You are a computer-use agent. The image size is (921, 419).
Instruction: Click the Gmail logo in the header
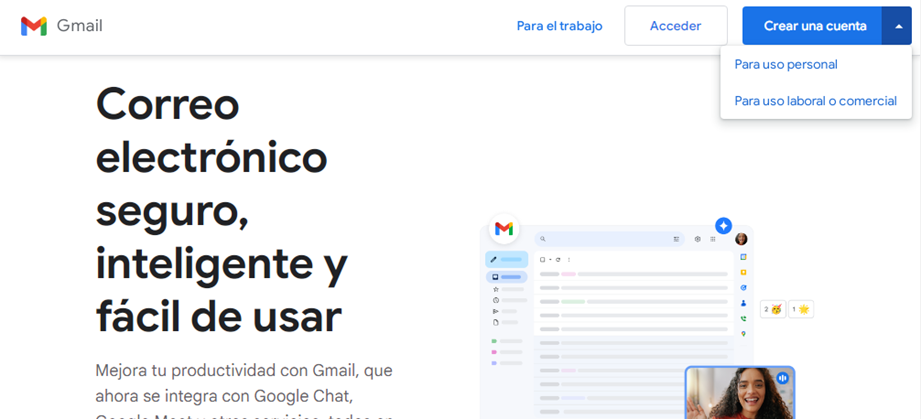pyautogui.click(x=62, y=26)
